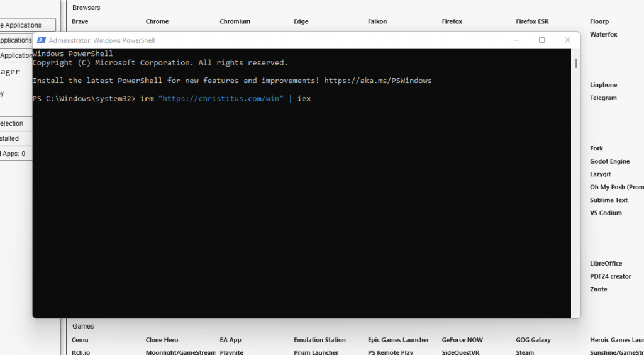Select the Sublime Text entry
Viewport: 644px width, 355px height.
pos(609,200)
